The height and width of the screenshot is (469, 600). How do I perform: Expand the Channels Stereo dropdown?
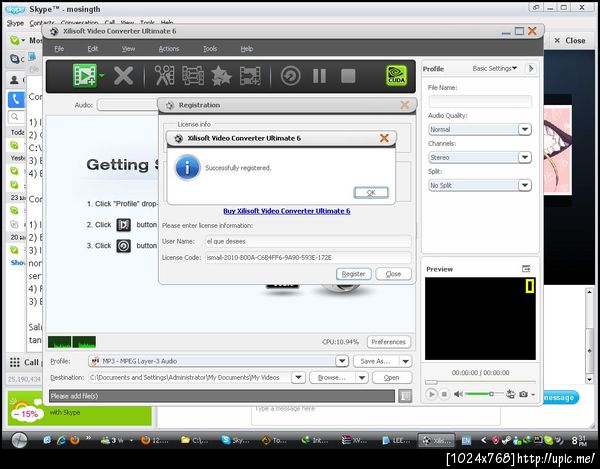pyautogui.click(x=525, y=157)
